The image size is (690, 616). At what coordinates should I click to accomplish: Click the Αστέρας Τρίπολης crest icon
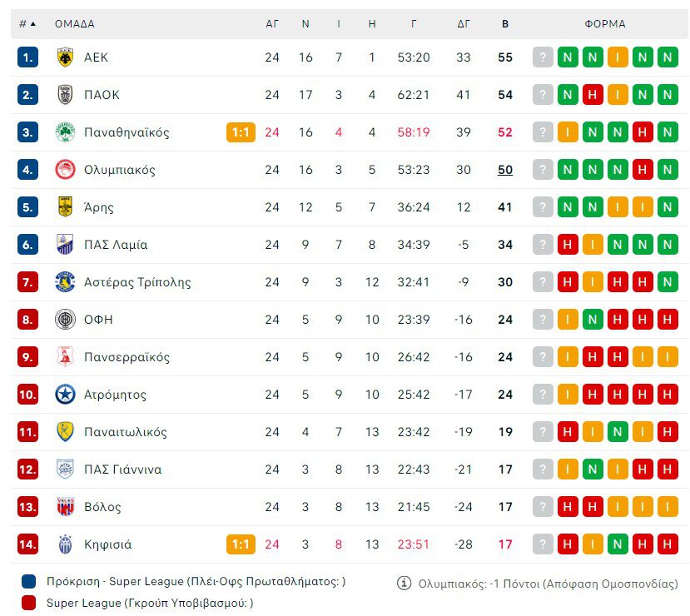(x=65, y=282)
